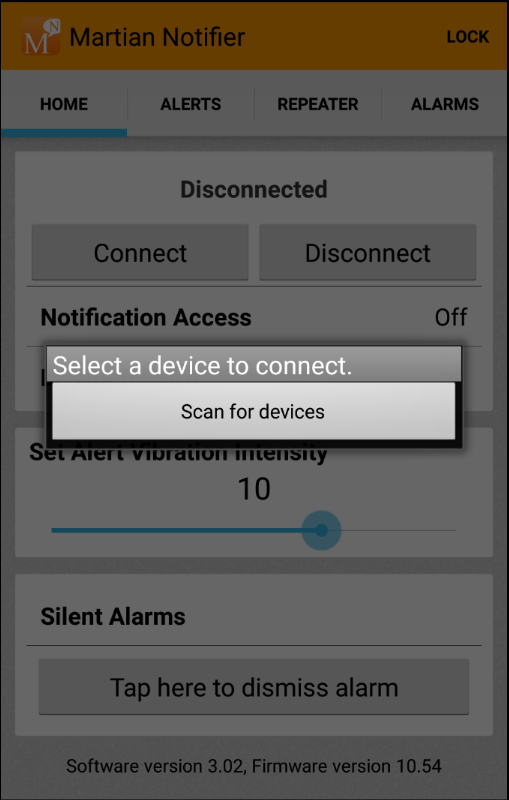The width and height of the screenshot is (509, 800).
Task: Select the Silent Alarms section header
Action: pos(113,616)
